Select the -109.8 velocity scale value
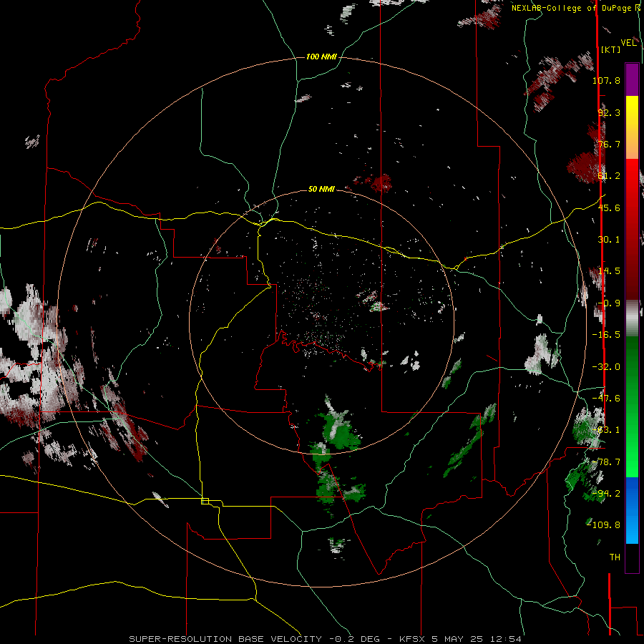 tap(604, 525)
